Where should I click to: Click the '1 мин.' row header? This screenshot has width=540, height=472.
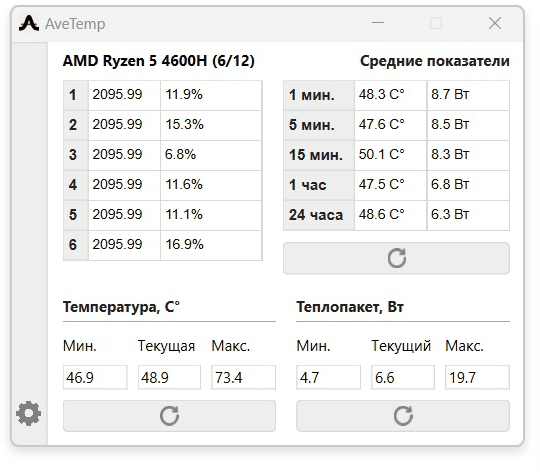coord(319,95)
